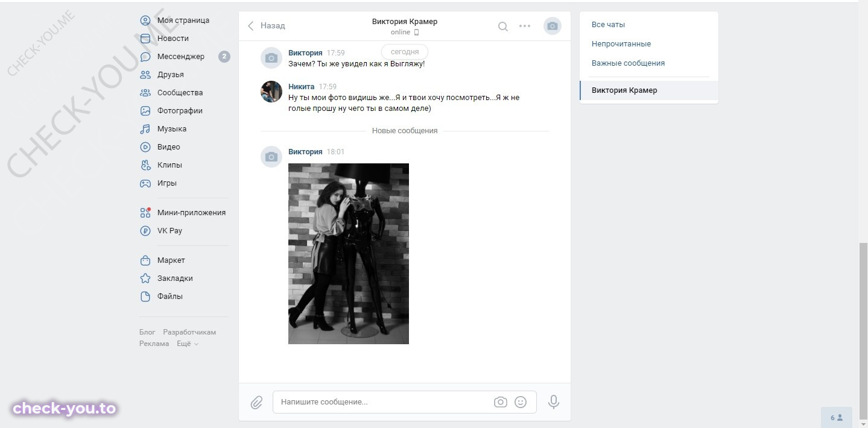Screen dimensions: 868x428
Task: Select Никита's message Ну ты мои фото
Action: (404, 103)
